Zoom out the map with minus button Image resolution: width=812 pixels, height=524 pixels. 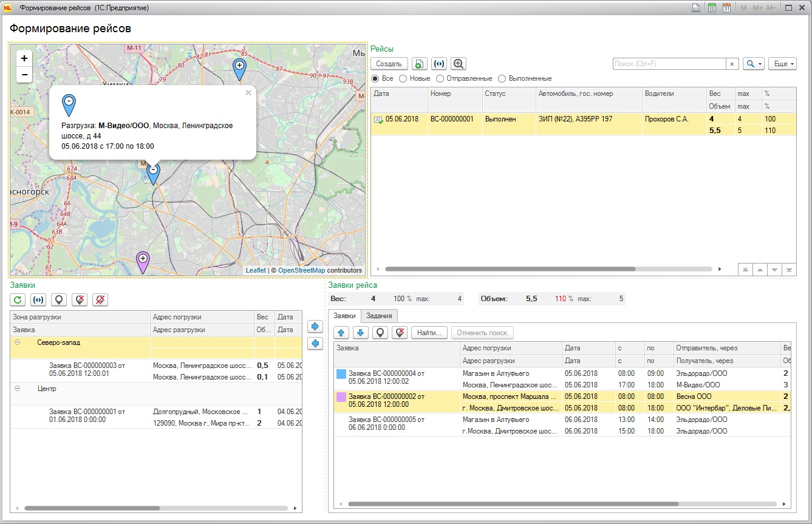24,75
